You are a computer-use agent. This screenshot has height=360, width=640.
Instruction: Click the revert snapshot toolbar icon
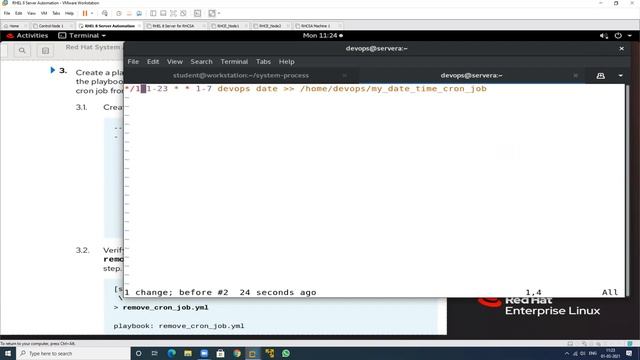pos(129,13)
